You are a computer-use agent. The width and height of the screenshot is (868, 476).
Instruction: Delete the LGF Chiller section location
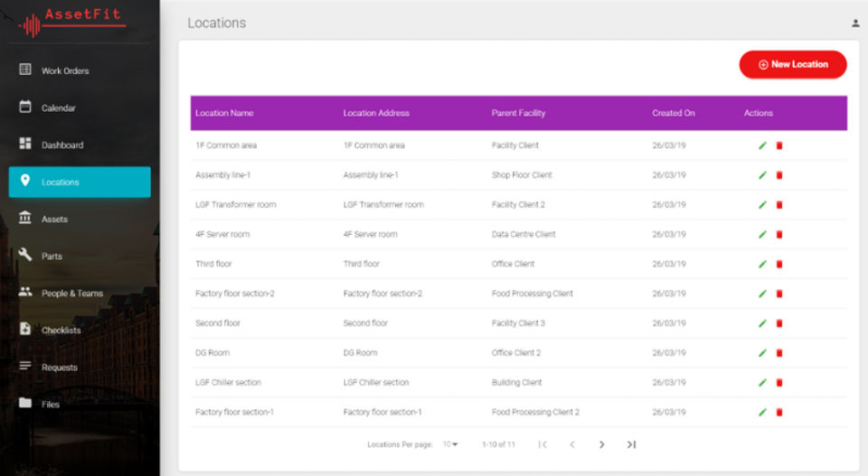779,383
